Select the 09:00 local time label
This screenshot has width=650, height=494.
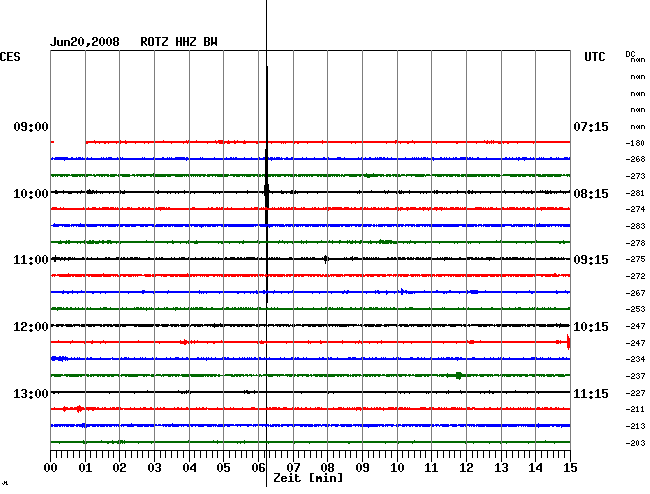coord(31,126)
